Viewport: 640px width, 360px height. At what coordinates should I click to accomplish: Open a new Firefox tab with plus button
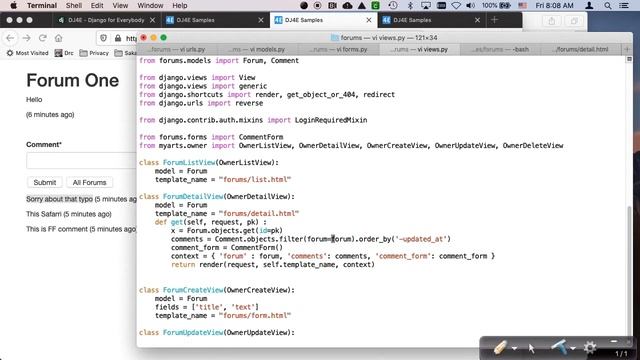pos(494,20)
